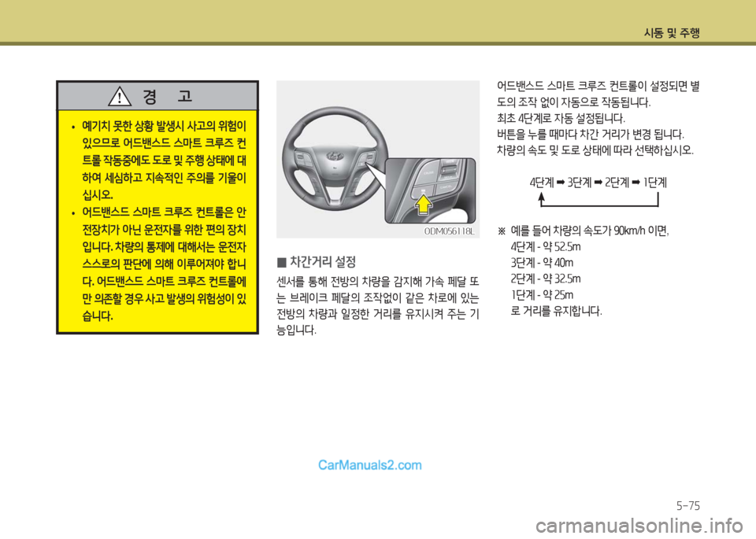The height and width of the screenshot is (539, 756).
Task: Click the sentence 최초 4단계로 자동 설정됩니다.
Action: 561,119
